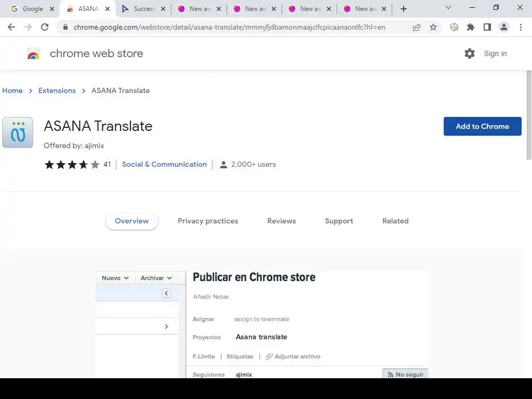Close the Success tab
532x399 pixels.
[x=163, y=9]
